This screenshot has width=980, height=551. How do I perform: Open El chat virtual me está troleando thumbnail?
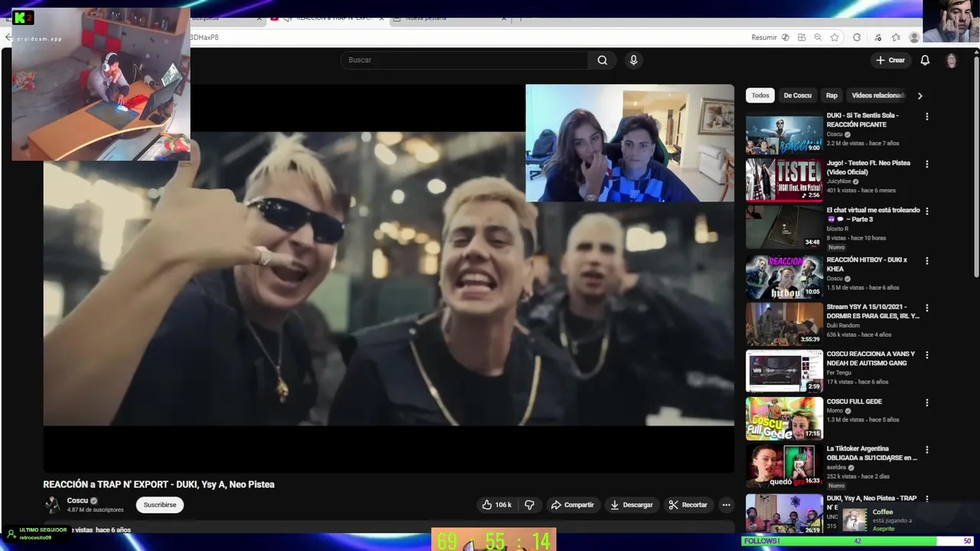click(784, 227)
